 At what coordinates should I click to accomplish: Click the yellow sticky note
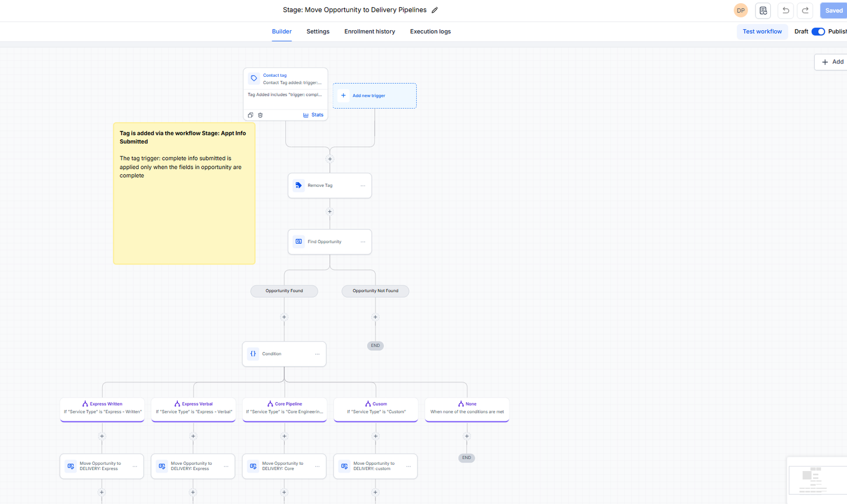184,193
